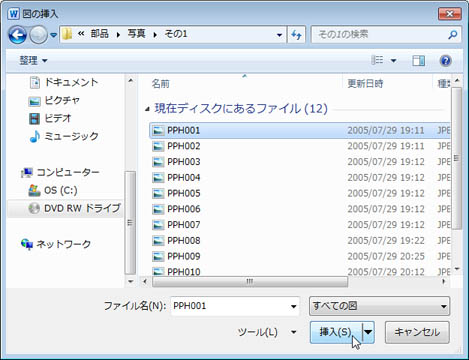
Task: Close the 図の挿入 dialog
Action: [x=450, y=14]
